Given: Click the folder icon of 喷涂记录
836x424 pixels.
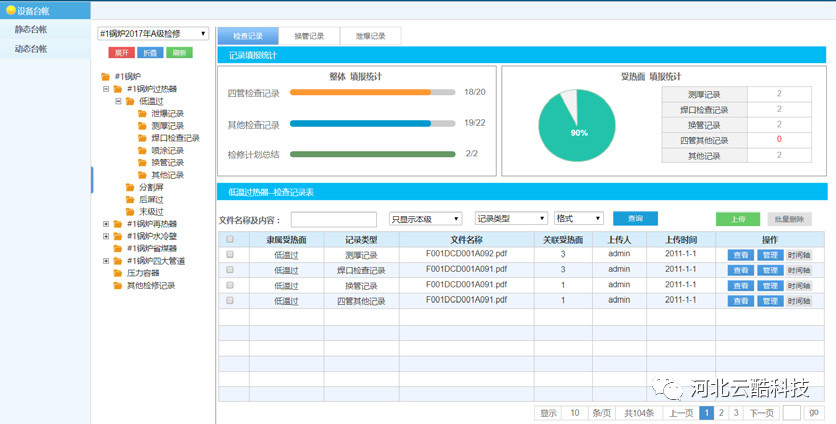Looking at the screenshot, I should (x=142, y=150).
